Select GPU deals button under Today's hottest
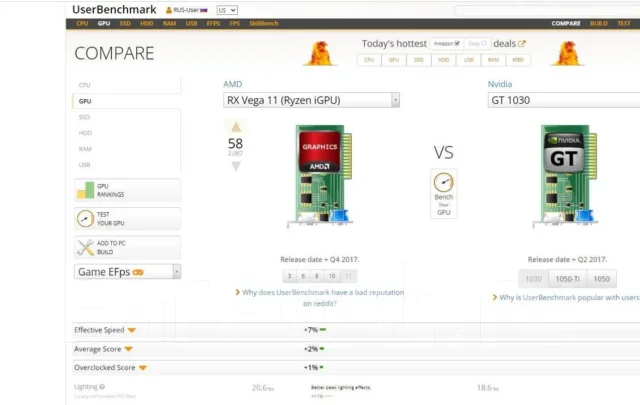 click(x=394, y=60)
